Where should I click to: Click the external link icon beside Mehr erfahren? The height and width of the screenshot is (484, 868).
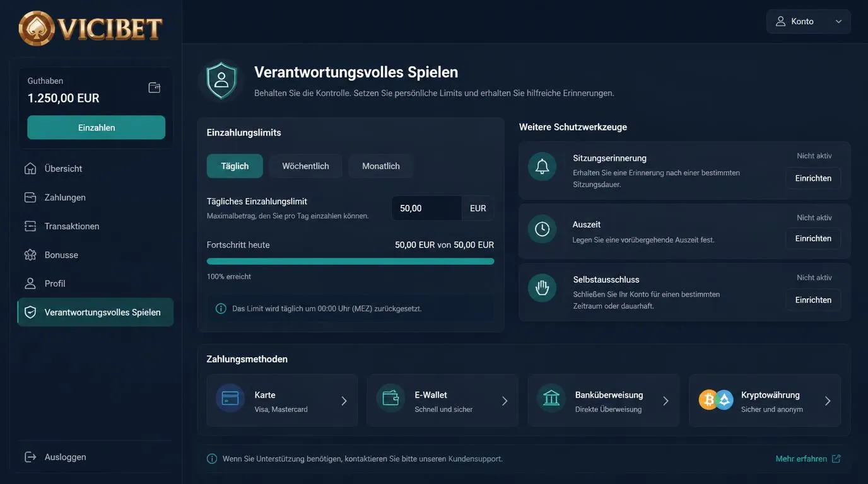[x=836, y=459]
